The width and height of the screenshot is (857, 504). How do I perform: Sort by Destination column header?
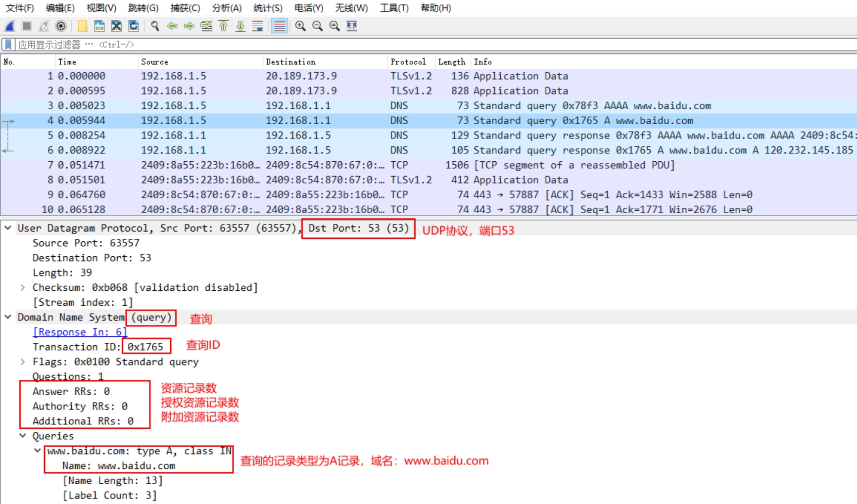pos(325,62)
